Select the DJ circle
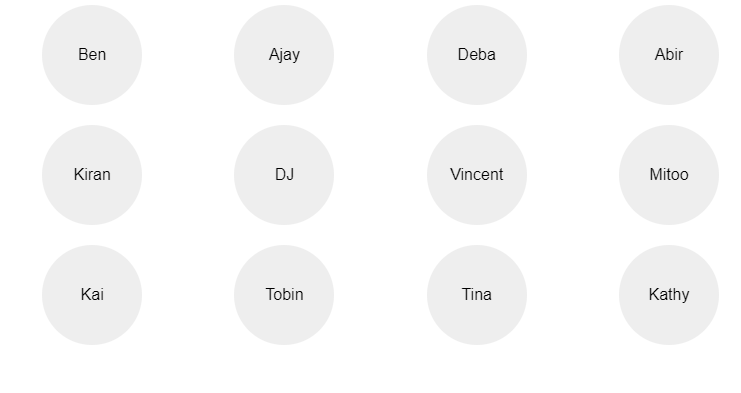 coord(284,175)
